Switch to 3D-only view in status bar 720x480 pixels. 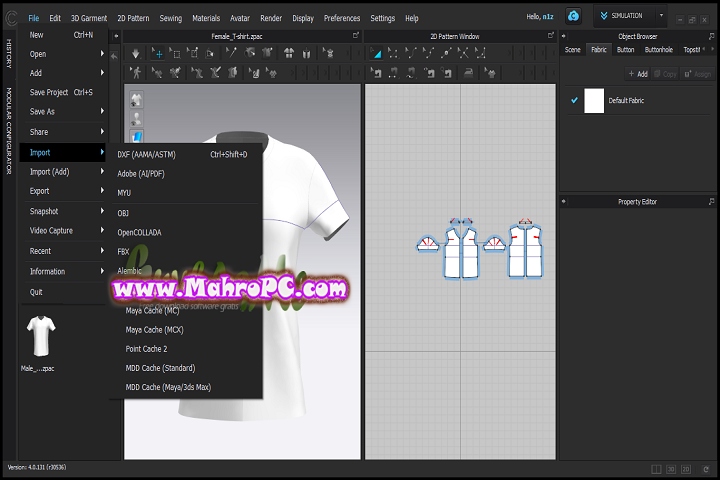pos(671,469)
